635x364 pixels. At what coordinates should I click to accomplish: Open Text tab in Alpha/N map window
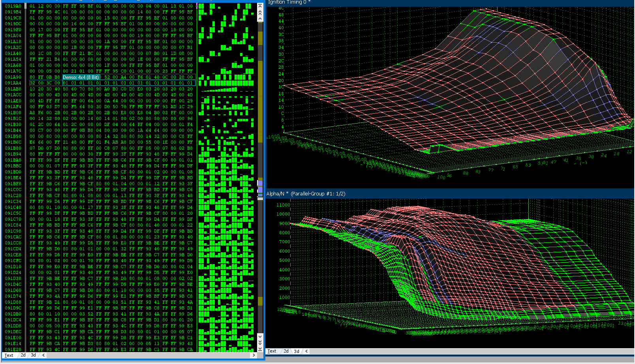(272, 351)
